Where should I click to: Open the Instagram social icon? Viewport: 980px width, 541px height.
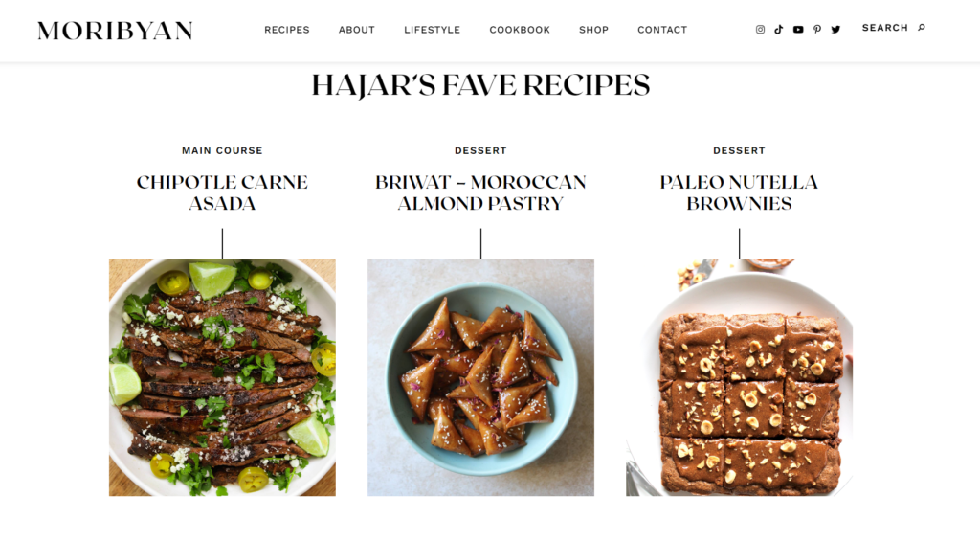[760, 30]
